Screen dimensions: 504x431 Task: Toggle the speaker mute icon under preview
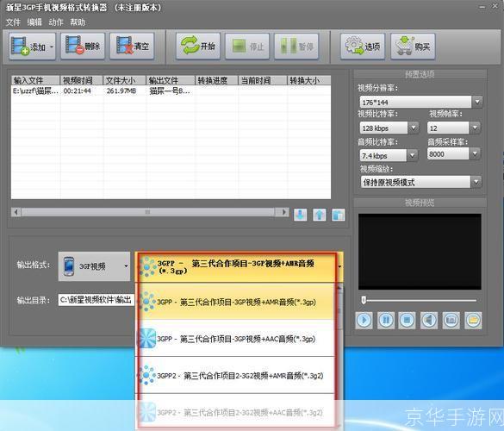(429, 320)
